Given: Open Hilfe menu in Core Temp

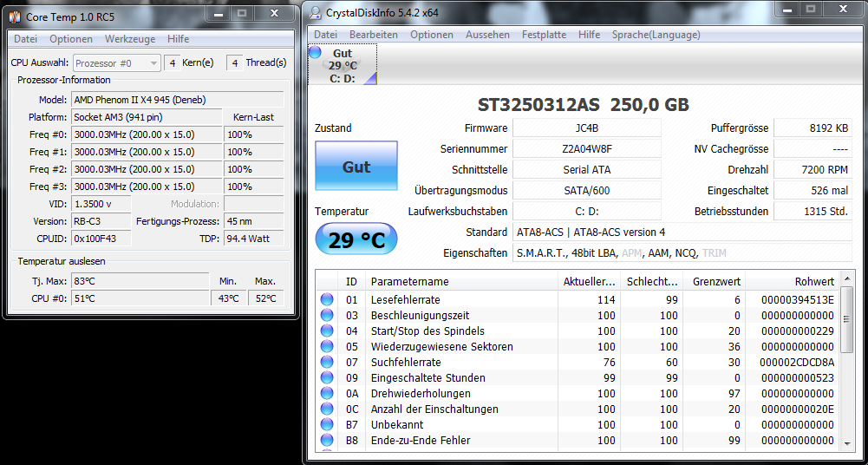Looking at the screenshot, I should (178, 39).
